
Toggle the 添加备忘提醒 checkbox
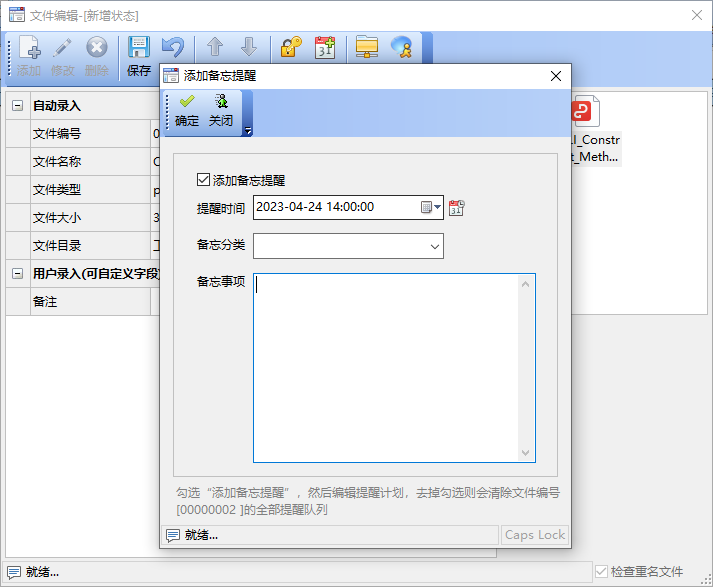(203, 180)
